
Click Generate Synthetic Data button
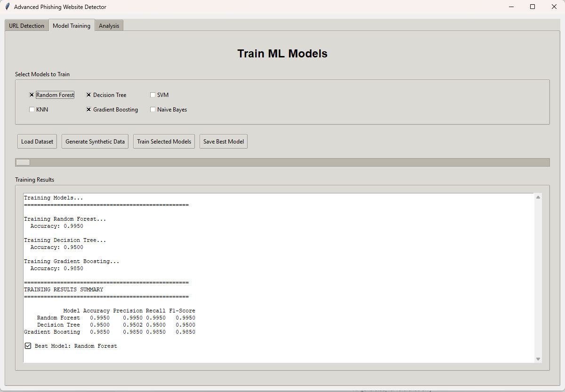point(95,142)
